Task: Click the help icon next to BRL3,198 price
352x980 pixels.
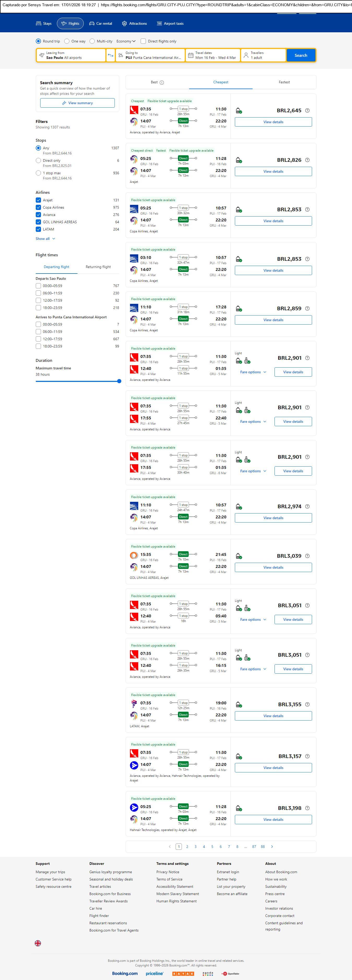Action: (x=307, y=808)
